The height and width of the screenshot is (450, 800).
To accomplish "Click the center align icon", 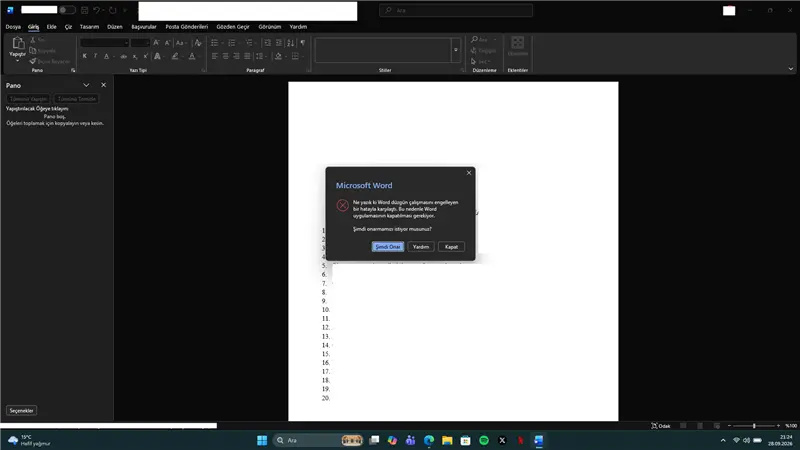I will [226, 56].
